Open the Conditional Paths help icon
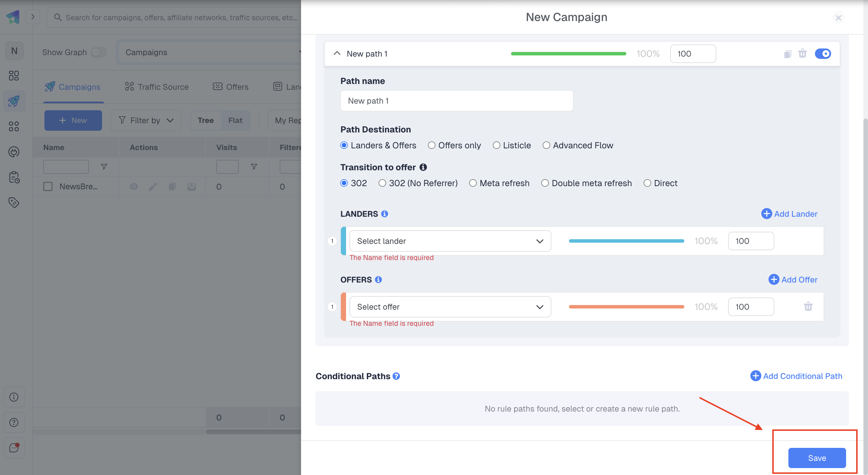The height and width of the screenshot is (475, 868). click(396, 376)
